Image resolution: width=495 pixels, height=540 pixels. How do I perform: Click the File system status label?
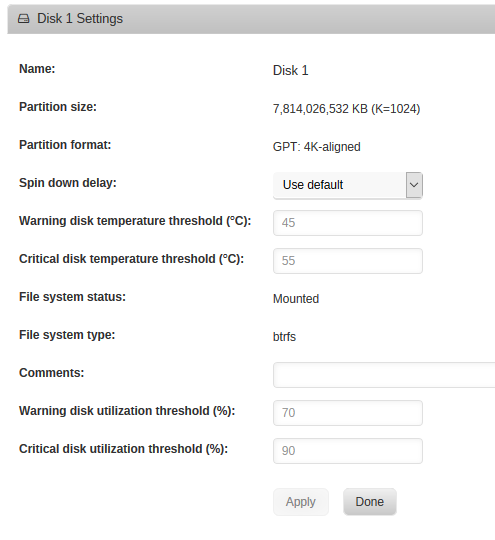72,297
